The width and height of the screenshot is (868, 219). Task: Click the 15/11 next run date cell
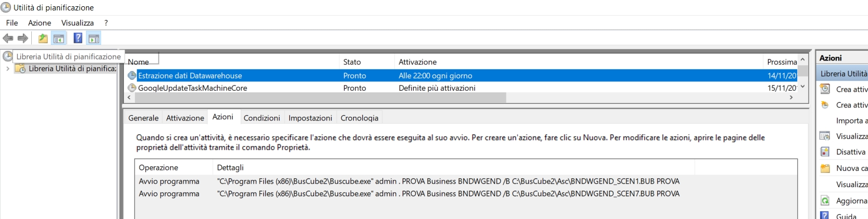(x=782, y=88)
